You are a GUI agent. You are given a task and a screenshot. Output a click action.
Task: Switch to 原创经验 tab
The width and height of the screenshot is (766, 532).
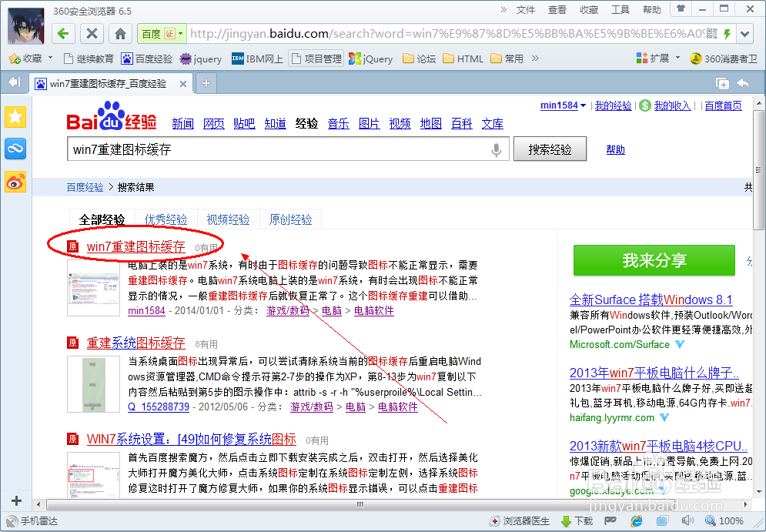click(291, 220)
